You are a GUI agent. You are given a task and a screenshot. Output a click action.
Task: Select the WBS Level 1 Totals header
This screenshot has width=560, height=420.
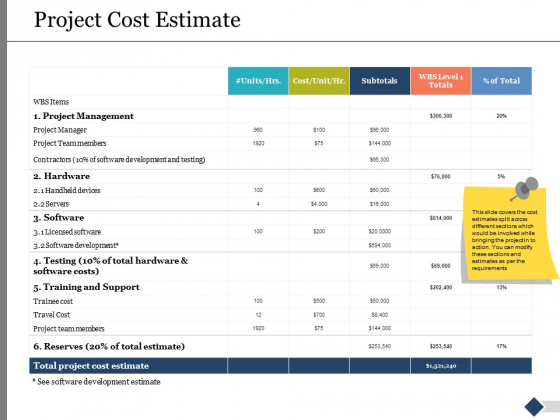coord(441,81)
